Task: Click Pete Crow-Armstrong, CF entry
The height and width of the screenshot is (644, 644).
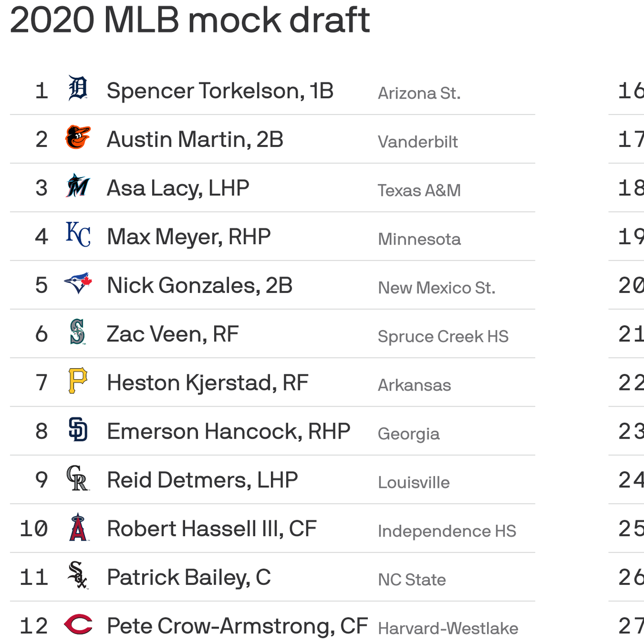Action: pos(237,626)
